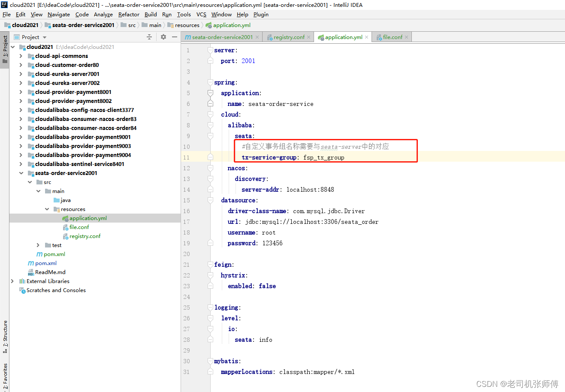Collapse the src folder node
The width and height of the screenshot is (565, 392).
coord(30,182)
